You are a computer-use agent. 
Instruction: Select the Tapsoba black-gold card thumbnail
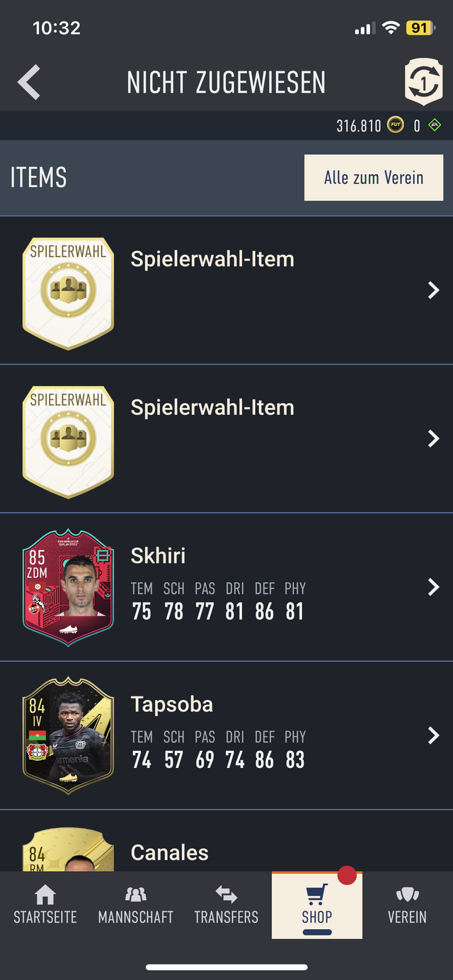point(68,735)
